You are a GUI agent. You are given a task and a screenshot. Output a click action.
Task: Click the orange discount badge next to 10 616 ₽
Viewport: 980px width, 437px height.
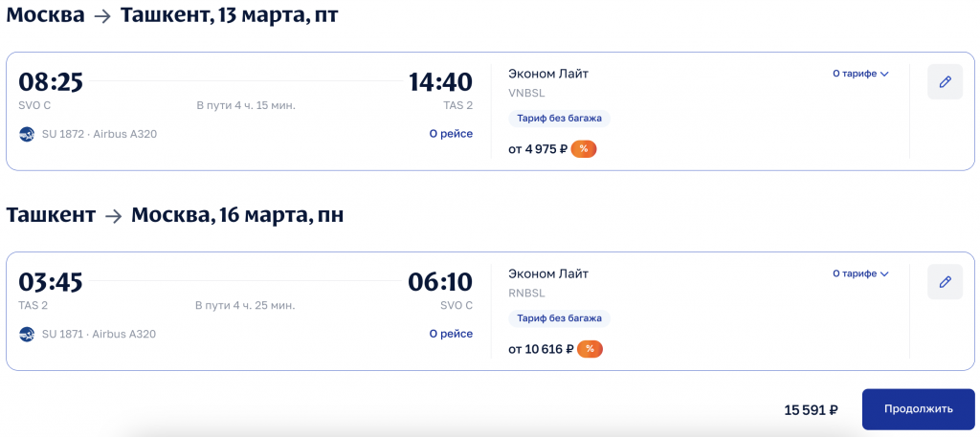point(590,349)
